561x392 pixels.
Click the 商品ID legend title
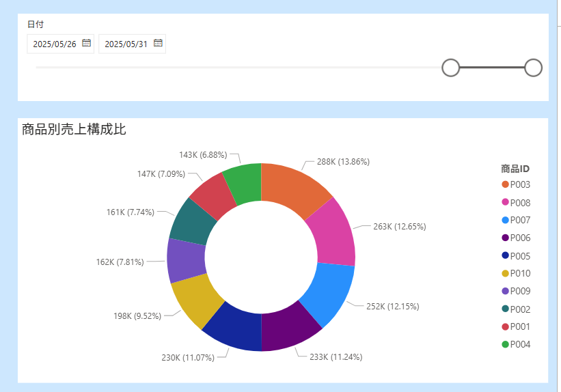tap(515, 169)
